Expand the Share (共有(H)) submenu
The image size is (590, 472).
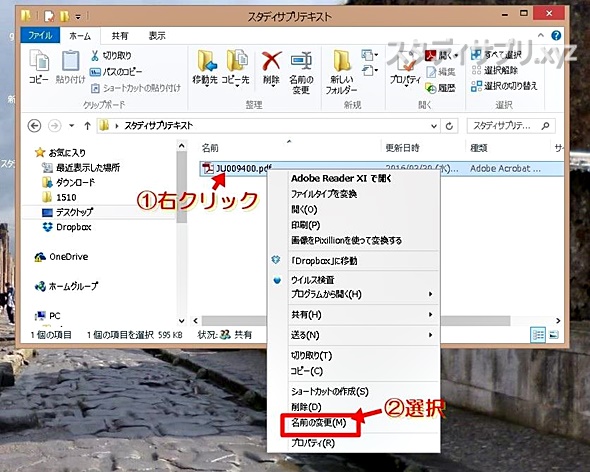point(430,314)
